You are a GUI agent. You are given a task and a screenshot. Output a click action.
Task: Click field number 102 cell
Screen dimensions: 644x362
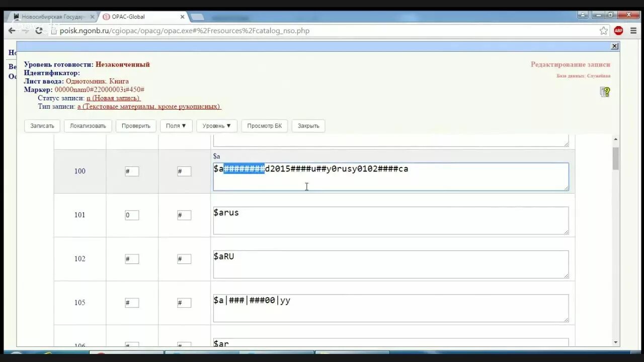coord(80,258)
